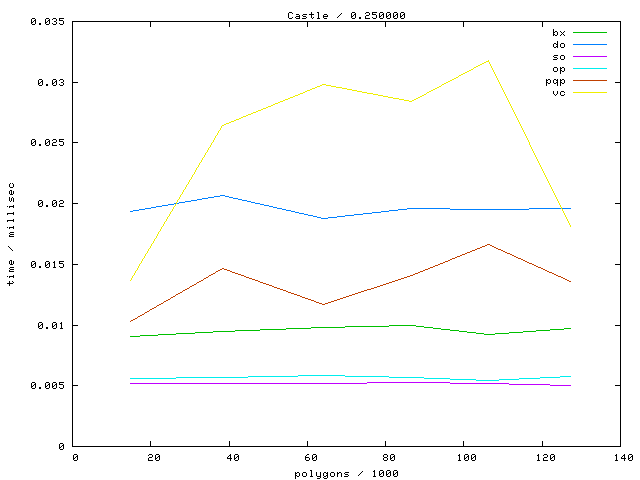Screen dimensions: 640x480
Task: Click the y-axis label time / millisec
Action: [x=11, y=234]
